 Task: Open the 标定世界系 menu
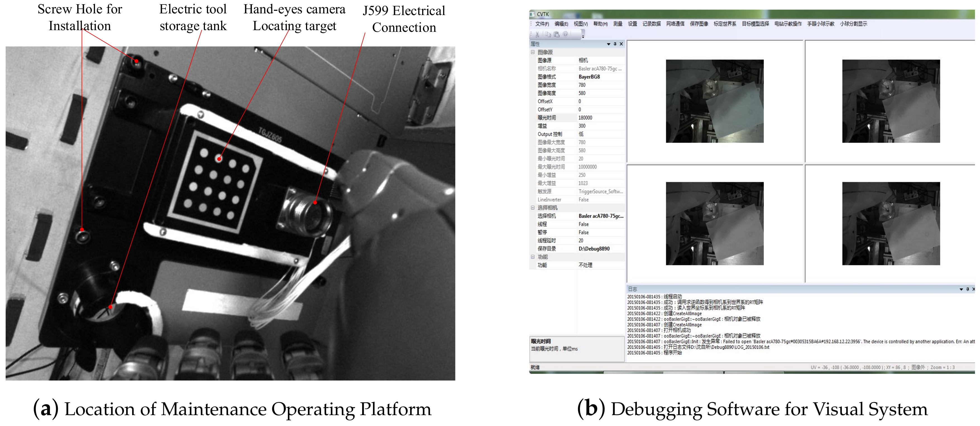click(x=725, y=24)
